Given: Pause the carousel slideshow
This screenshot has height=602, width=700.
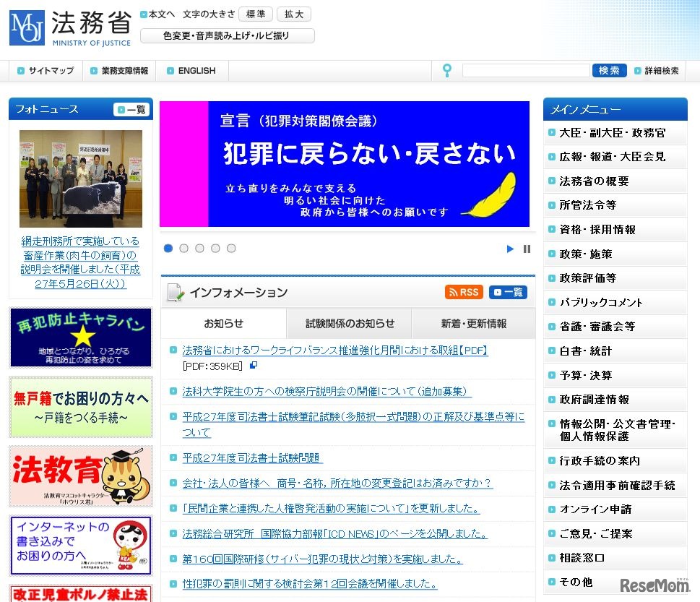Looking at the screenshot, I should click(527, 249).
